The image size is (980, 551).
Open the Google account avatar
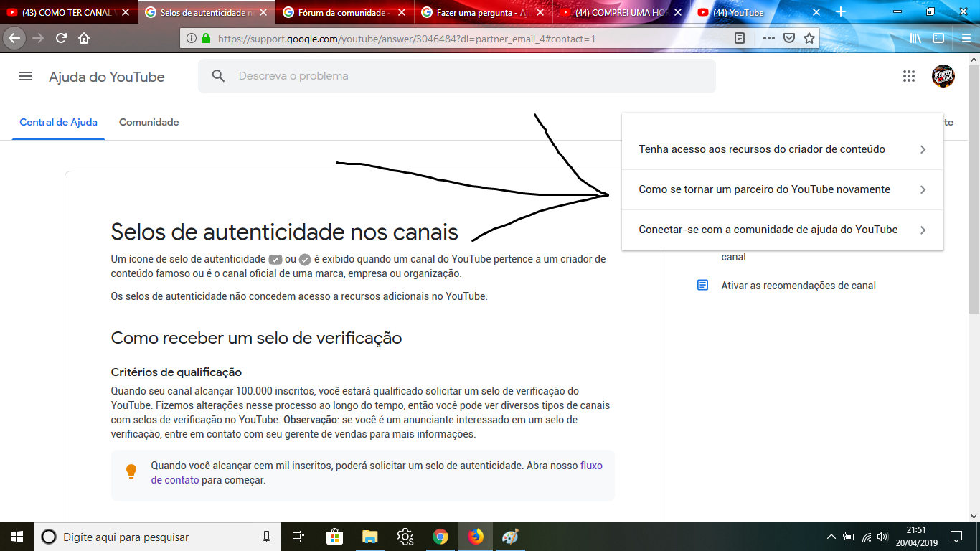943,76
